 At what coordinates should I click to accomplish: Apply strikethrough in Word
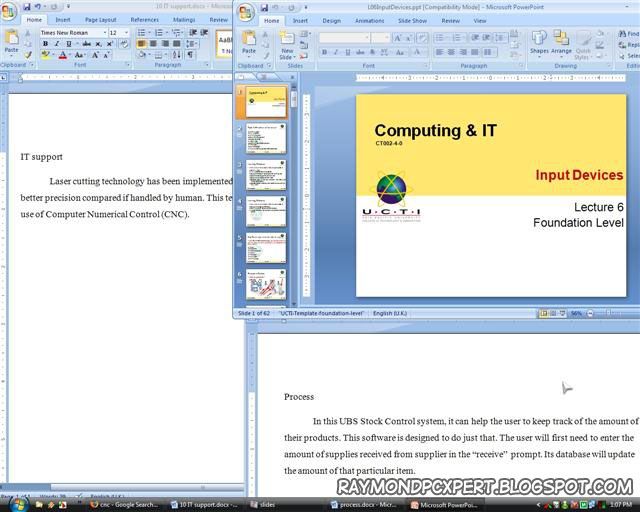coord(87,44)
